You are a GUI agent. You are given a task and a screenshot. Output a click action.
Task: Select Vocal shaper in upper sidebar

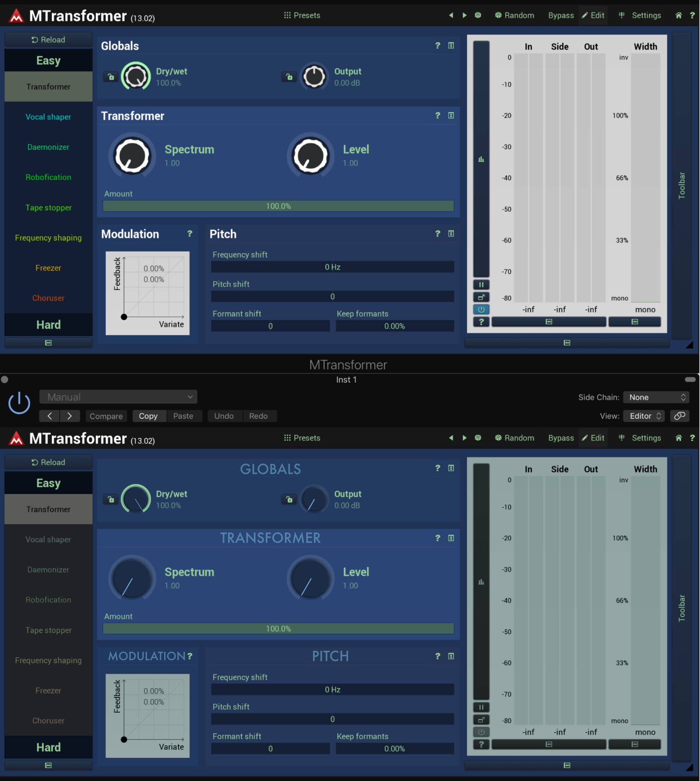[49, 117]
